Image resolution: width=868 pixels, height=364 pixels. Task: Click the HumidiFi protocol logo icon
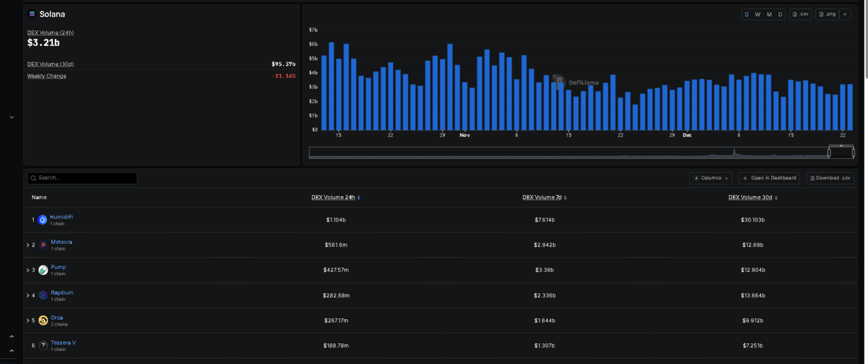(x=42, y=220)
